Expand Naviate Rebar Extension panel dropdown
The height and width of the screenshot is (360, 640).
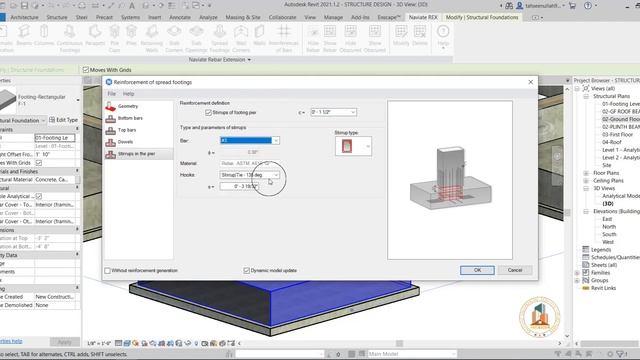(249, 60)
